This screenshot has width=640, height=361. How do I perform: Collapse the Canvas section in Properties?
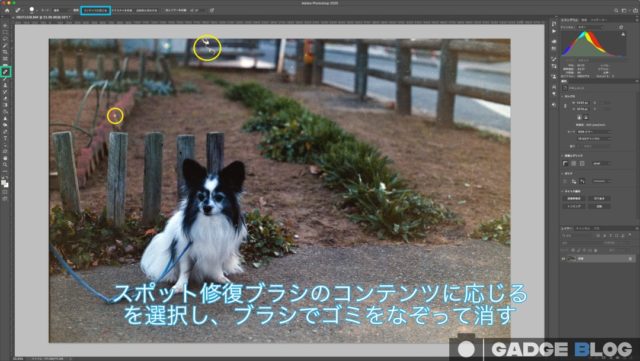tap(563, 96)
